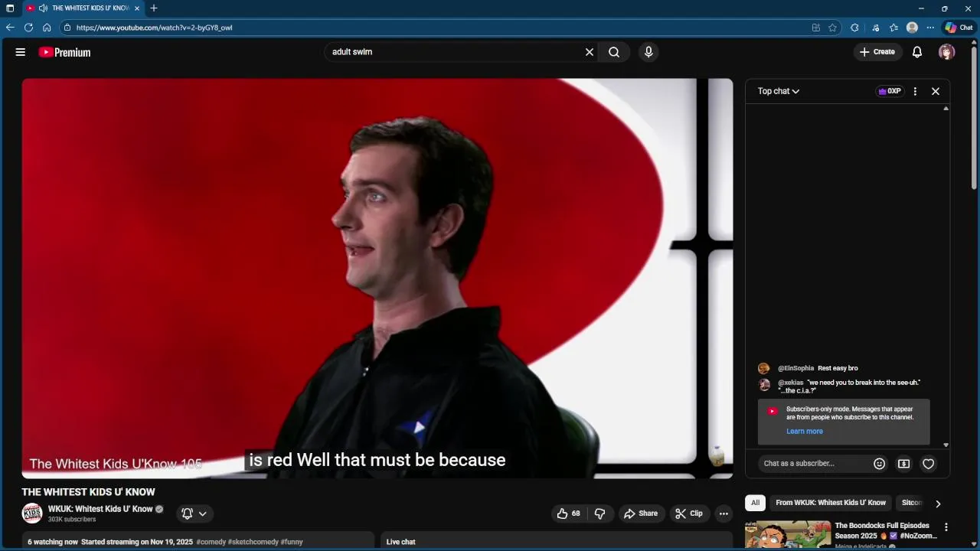Open Edge profile avatar
The width and height of the screenshot is (980, 551).
(912, 28)
